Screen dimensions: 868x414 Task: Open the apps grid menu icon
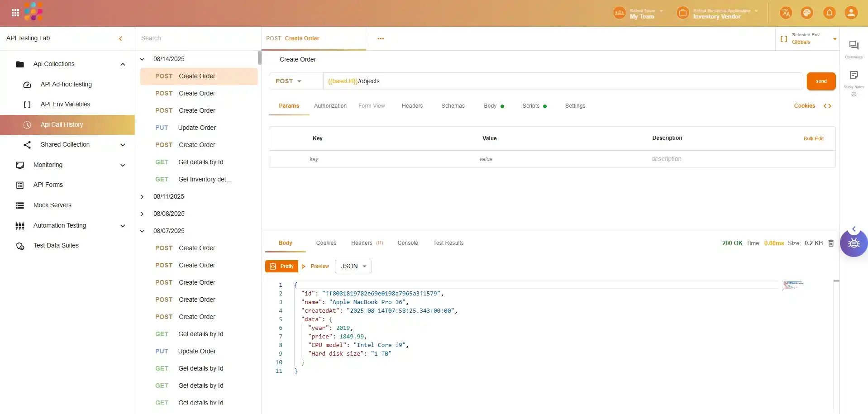(15, 13)
